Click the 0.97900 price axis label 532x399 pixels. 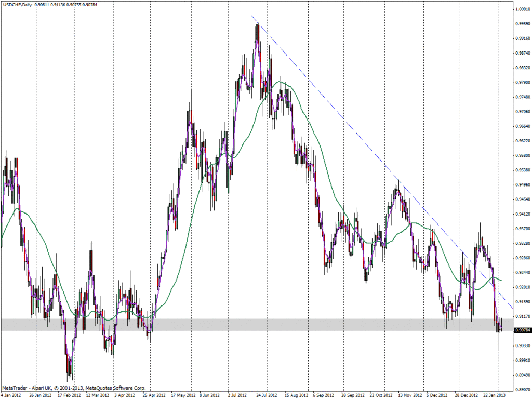[x=522, y=83]
